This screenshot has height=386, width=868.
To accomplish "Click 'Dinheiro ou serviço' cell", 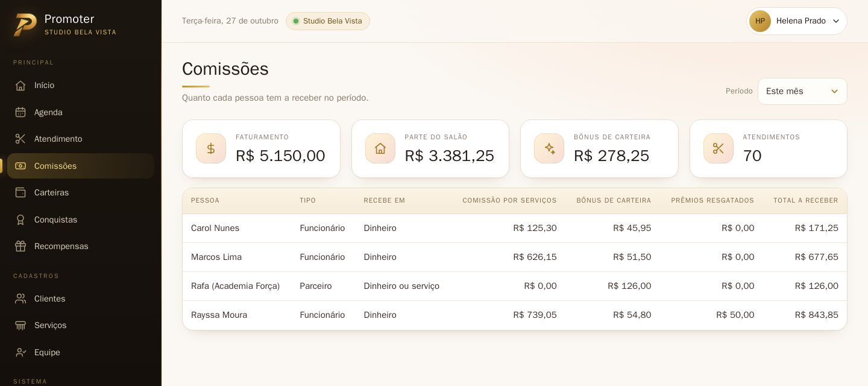I will [x=401, y=286].
